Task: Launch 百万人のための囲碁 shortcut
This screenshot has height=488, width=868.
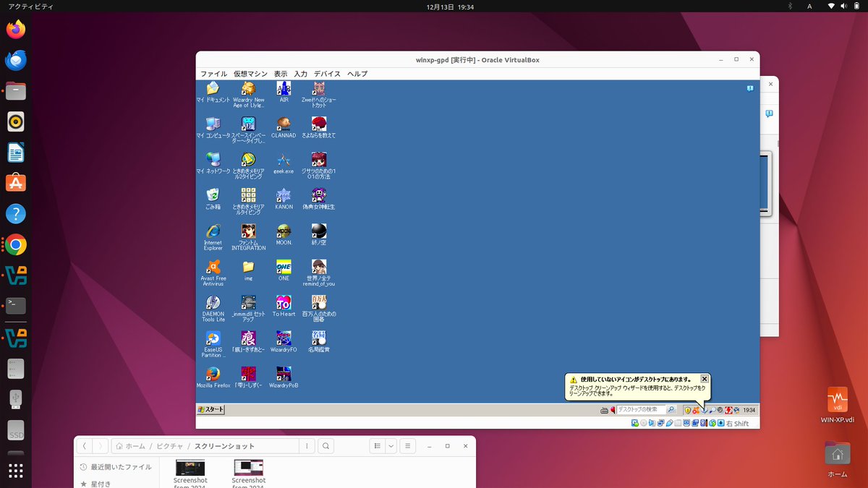Action: pyautogui.click(x=319, y=307)
